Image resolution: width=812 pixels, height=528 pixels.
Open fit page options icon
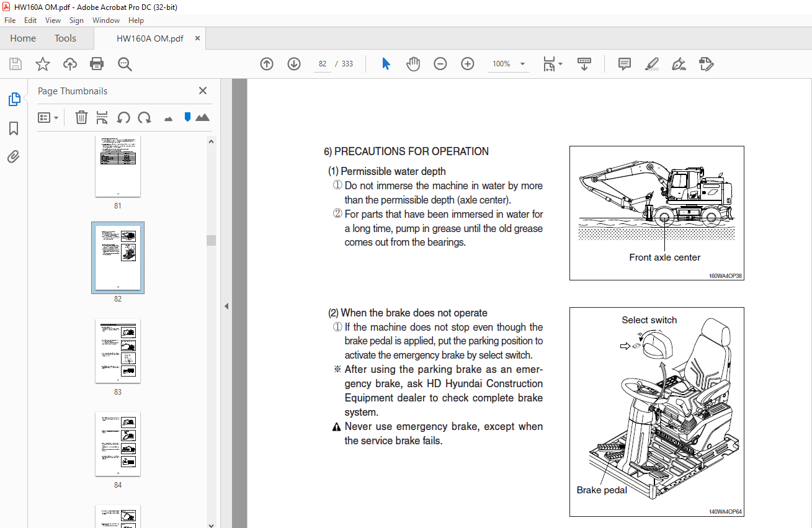point(552,64)
